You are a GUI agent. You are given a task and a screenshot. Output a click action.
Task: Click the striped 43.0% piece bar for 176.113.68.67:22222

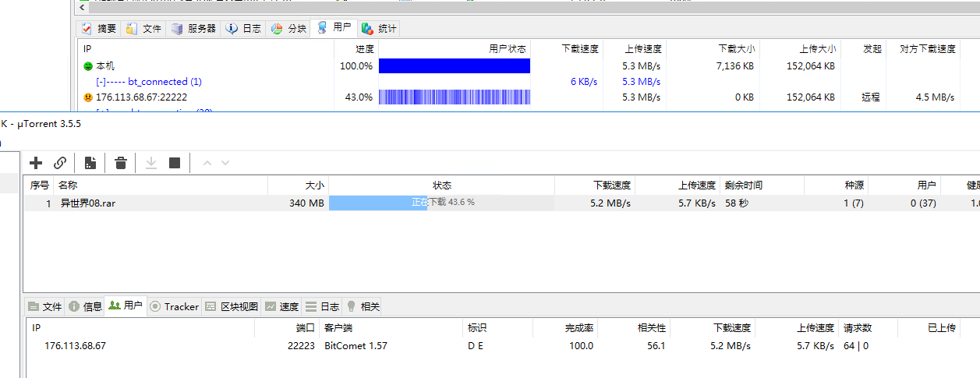[x=455, y=97]
